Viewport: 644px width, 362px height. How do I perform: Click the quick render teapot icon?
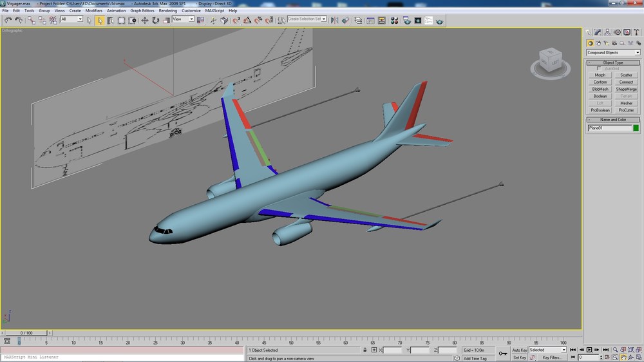point(439,21)
